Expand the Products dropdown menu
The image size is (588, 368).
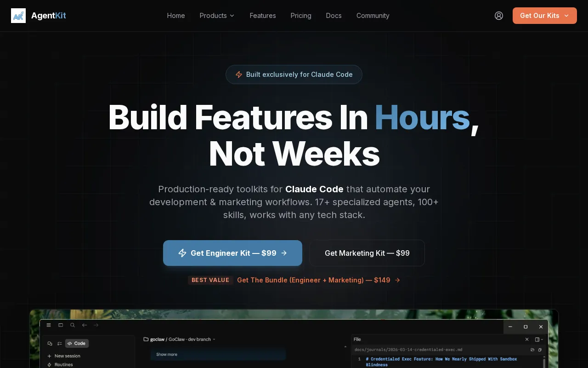coord(217,16)
